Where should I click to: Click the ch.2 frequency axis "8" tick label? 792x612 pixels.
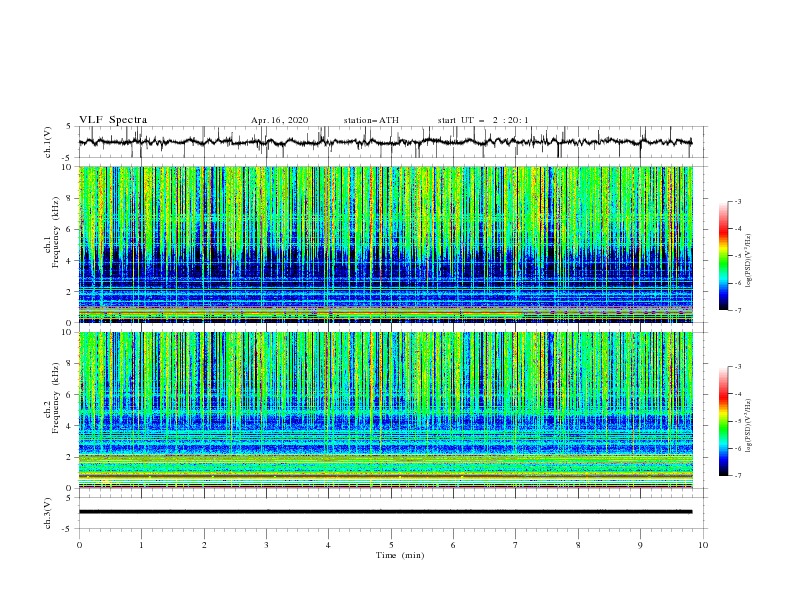click(x=71, y=364)
